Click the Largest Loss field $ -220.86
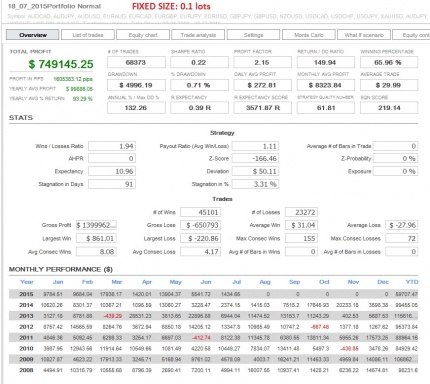Screen dimensions: 430x384 coord(200,238)
